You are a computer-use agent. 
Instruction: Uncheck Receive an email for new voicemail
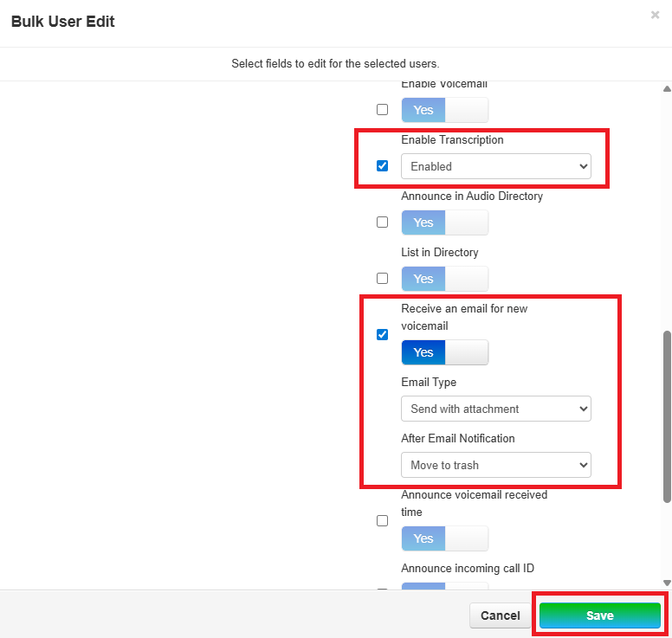[382, 335]
